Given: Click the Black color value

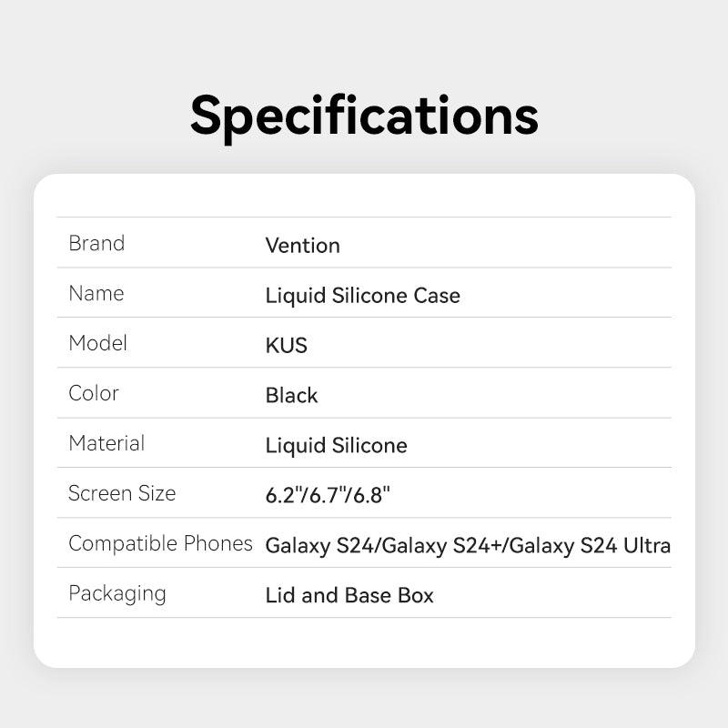Looking at the screenshot, I should point(291,396).
